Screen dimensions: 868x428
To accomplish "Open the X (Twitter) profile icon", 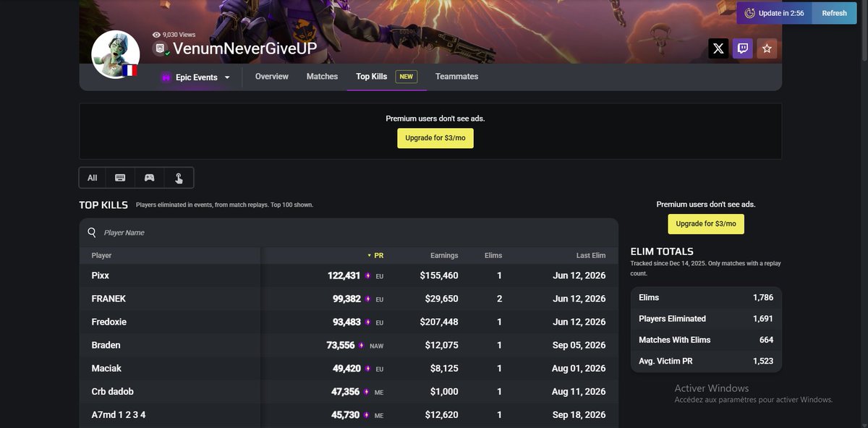I will tap(718, 48).
